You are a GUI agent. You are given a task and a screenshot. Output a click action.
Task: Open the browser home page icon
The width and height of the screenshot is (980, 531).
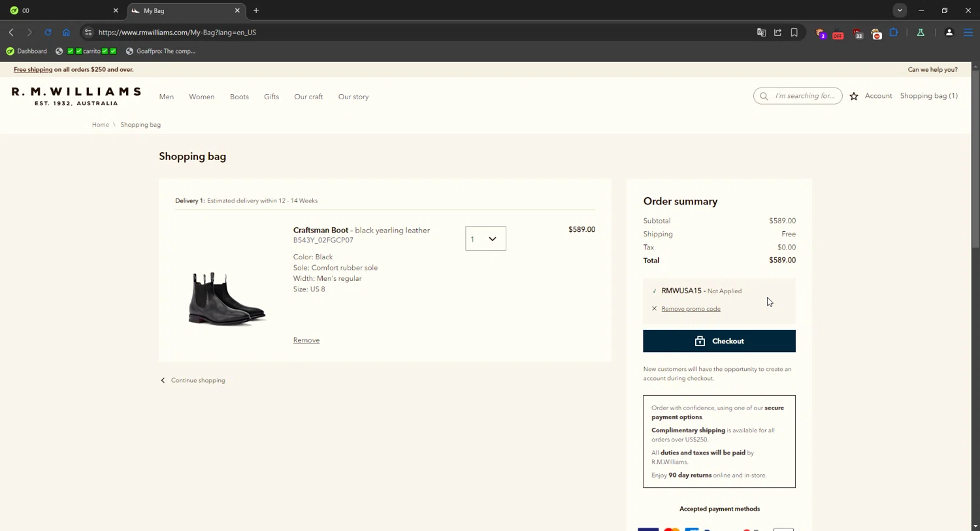[66, 32]
